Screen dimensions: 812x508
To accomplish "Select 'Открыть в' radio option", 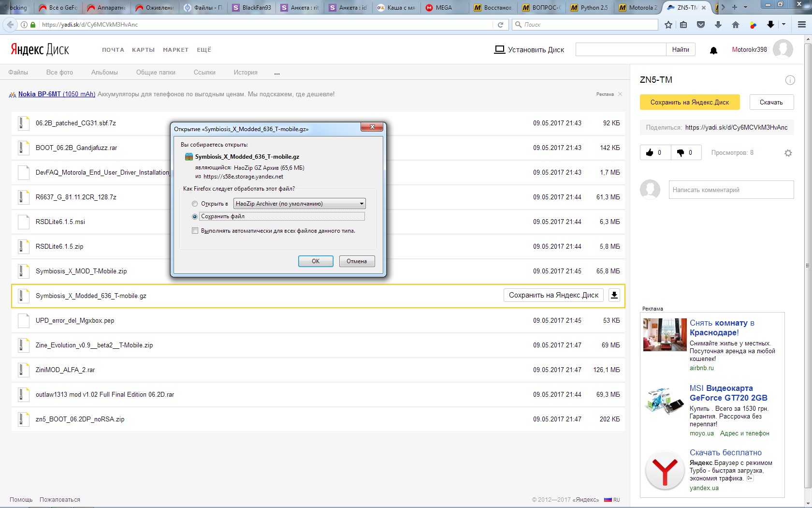I will [x=195, y=204].
